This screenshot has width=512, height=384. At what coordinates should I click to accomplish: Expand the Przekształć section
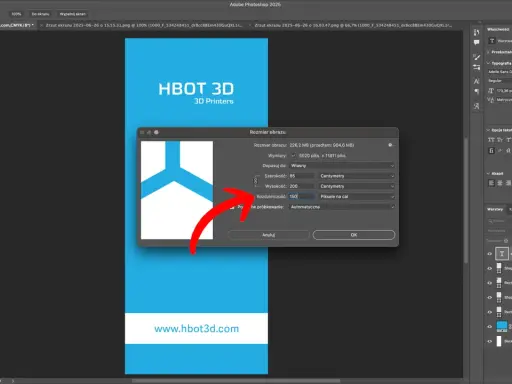tap(489, 52)
